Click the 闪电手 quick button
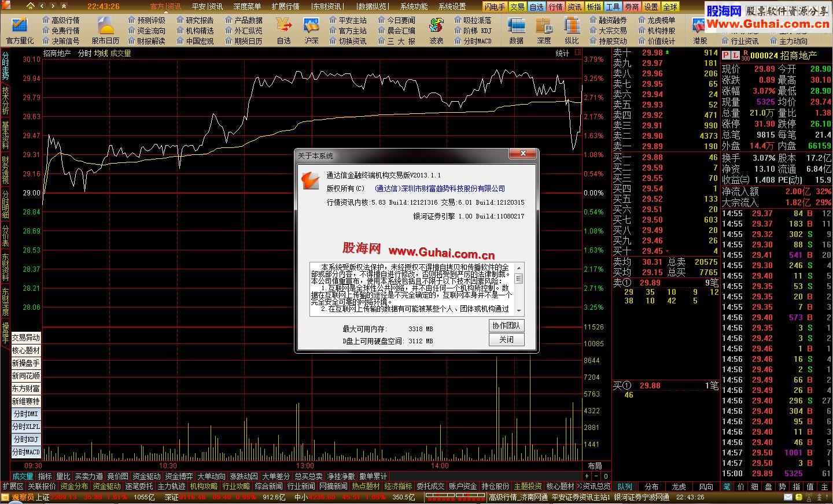This screenshot has height=504, width=833. point(495,6)
